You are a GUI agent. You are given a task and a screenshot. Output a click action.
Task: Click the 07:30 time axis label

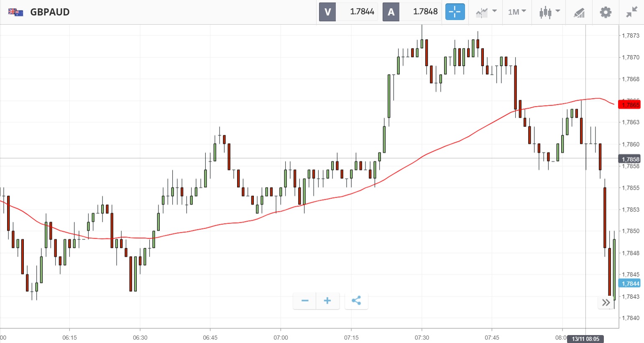coord(422,338)
